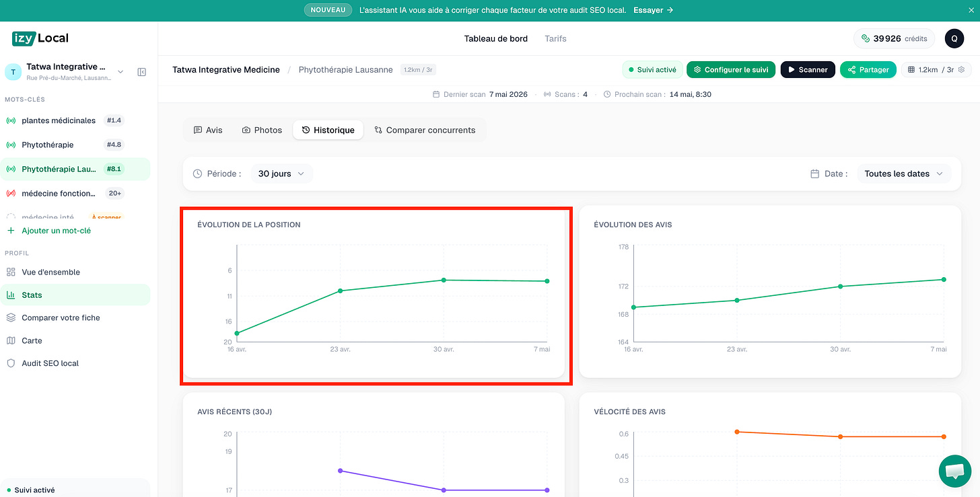Switch to the Photos tab
The image size is (980, 497).
(262, 130)
